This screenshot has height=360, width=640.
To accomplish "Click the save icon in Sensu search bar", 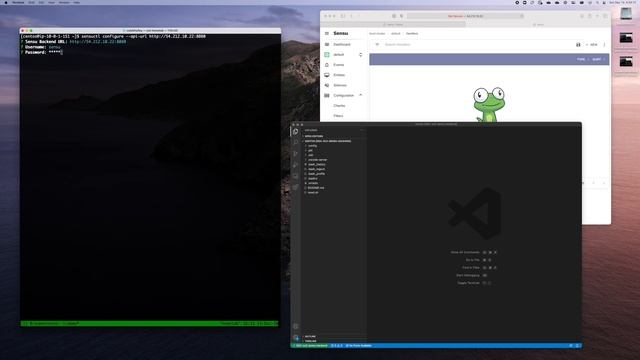I will coord(578,44).
